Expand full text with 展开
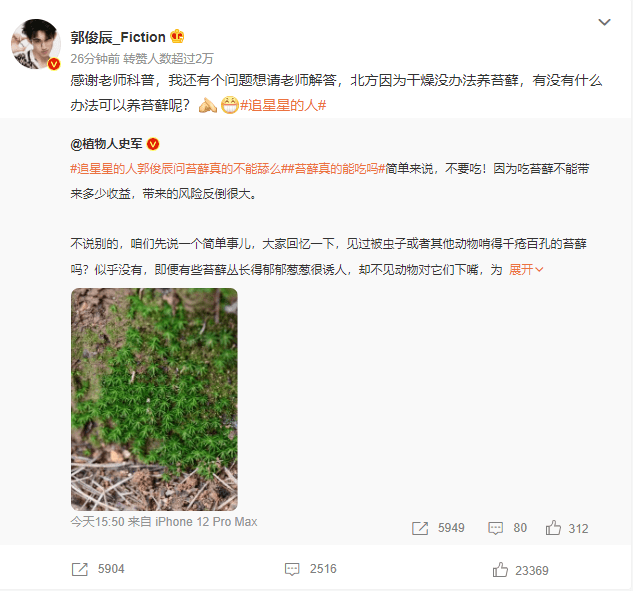This screenshot has height=591, width=633. pos(526,269)
